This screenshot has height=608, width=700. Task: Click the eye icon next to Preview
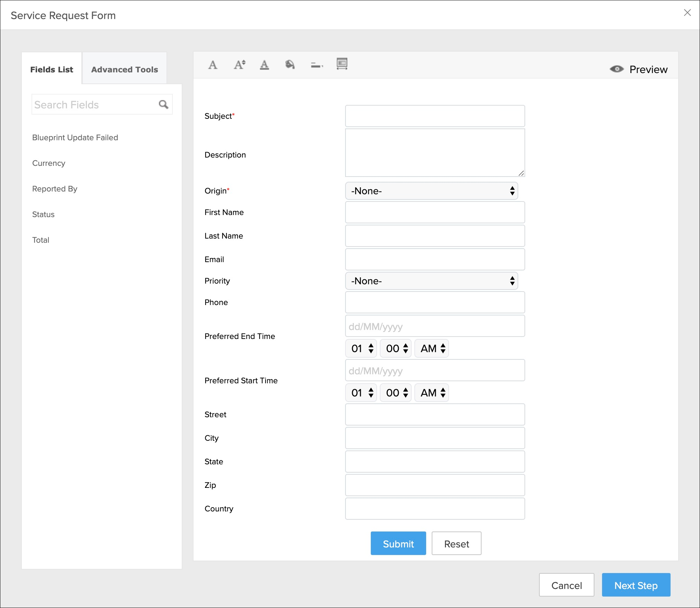[x=617, y=69]
